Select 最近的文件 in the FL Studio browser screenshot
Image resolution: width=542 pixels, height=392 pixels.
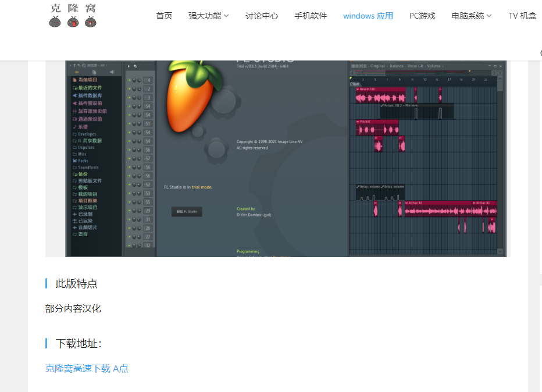[x=87, y=88]
